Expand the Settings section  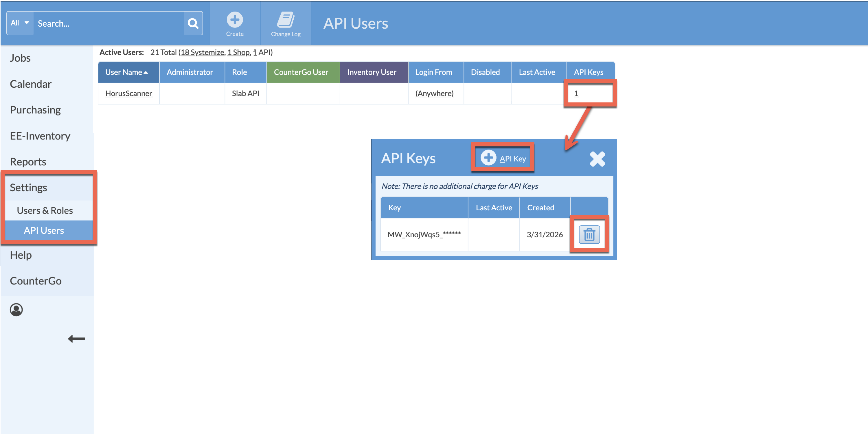pos(29,188)
